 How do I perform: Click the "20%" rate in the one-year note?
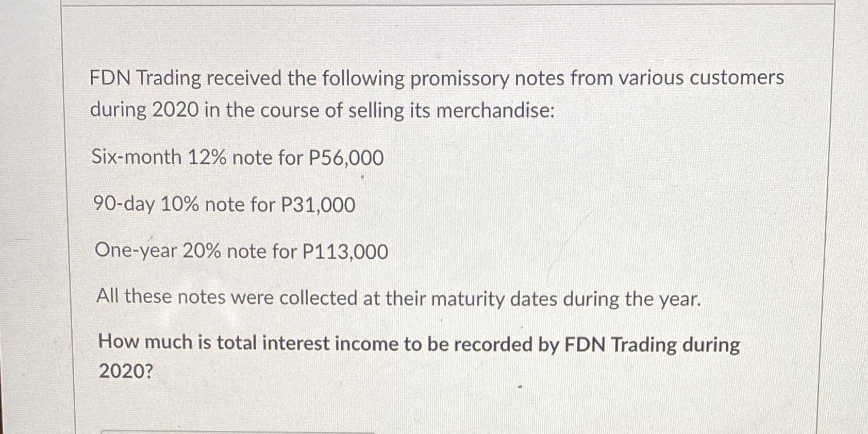point(202,251)
